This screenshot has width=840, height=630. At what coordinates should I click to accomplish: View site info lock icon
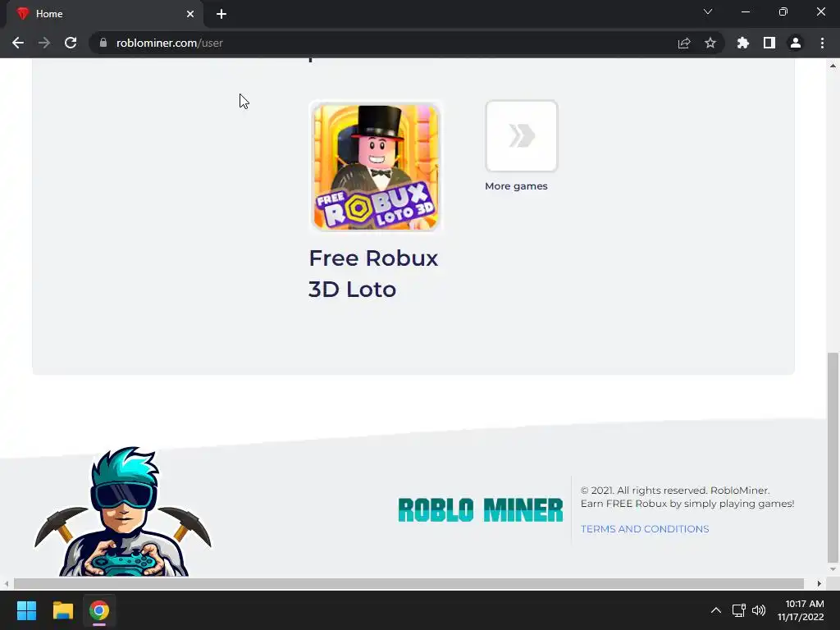103,43
